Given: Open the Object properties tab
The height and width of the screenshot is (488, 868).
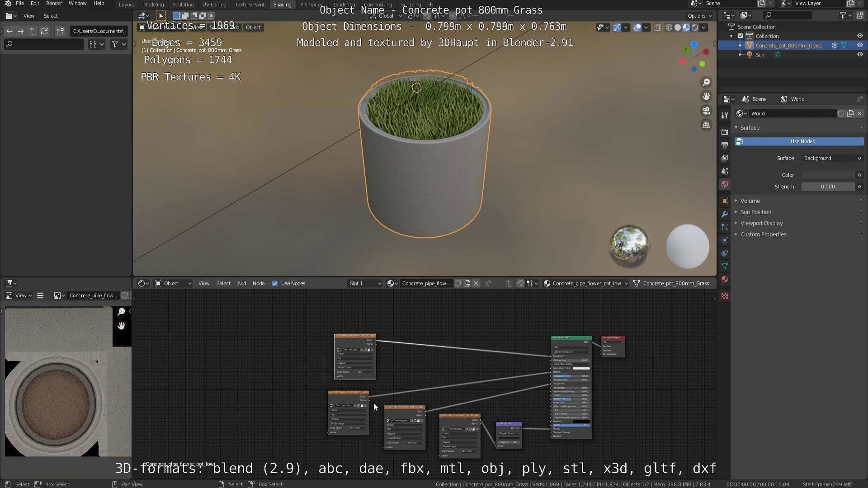Looking at the screenshot, I should click(725, 201).
